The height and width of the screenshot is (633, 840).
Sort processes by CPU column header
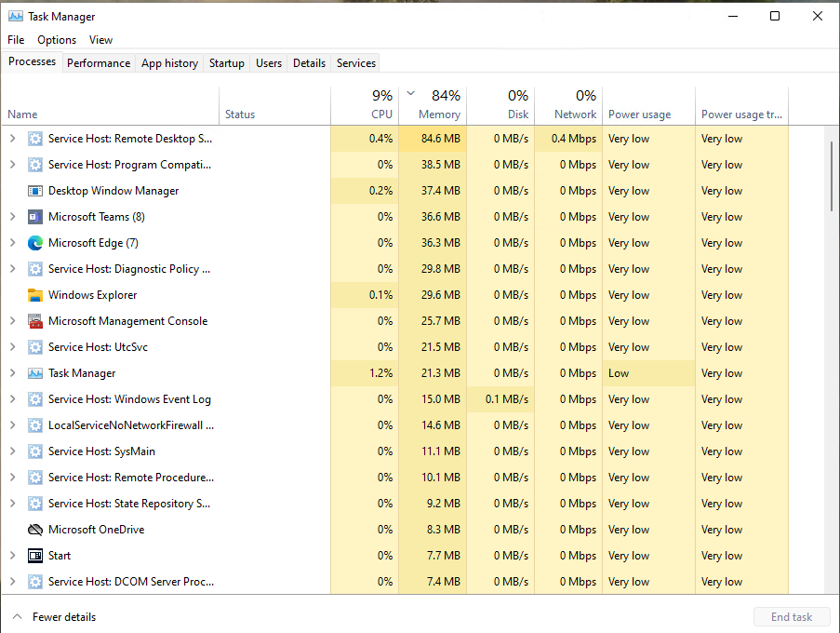[x=381, y=104]
